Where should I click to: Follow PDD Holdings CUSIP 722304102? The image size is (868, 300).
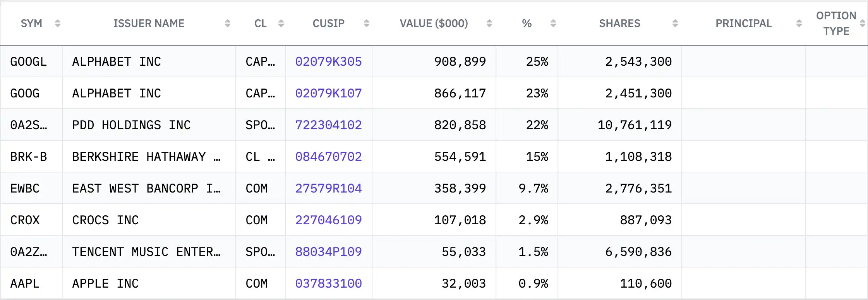(328, 125)
